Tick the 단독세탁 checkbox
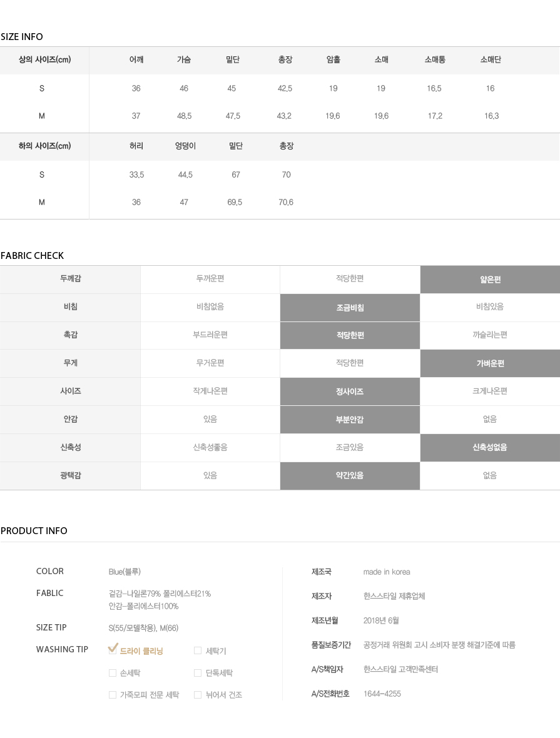 click(x=198, y=673)
